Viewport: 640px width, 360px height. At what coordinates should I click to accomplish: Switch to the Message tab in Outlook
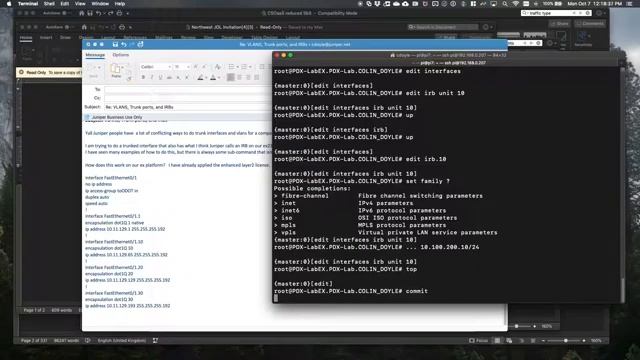(95, 55)
